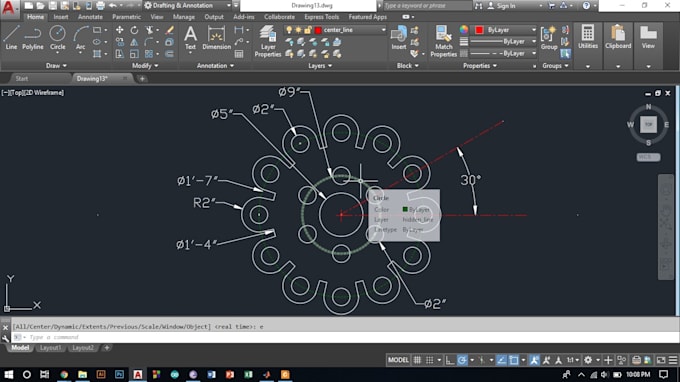Click the WCS label under ViewCube

[x=648, y=157]
